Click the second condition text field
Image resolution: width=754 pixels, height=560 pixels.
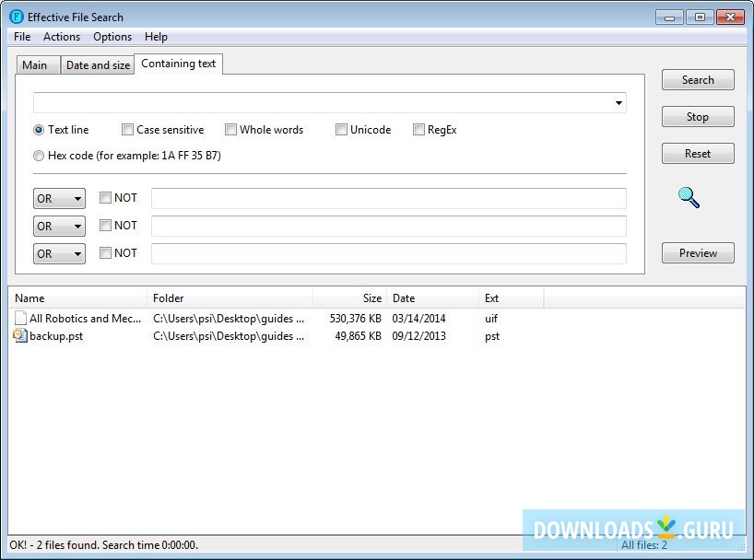(389, 226)
